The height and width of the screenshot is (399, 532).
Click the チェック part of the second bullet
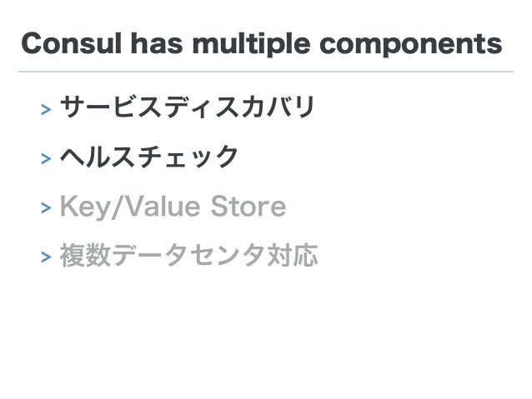tap(188, 157)
